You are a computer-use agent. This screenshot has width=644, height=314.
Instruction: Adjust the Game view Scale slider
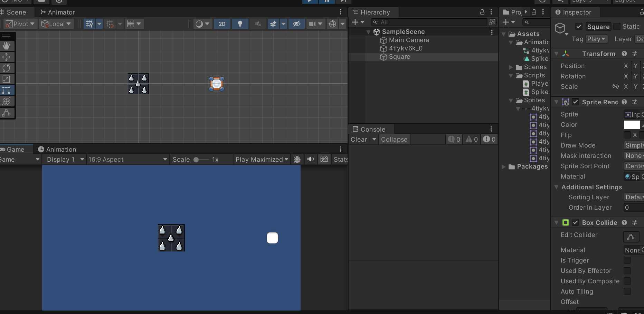coord(201,160)
